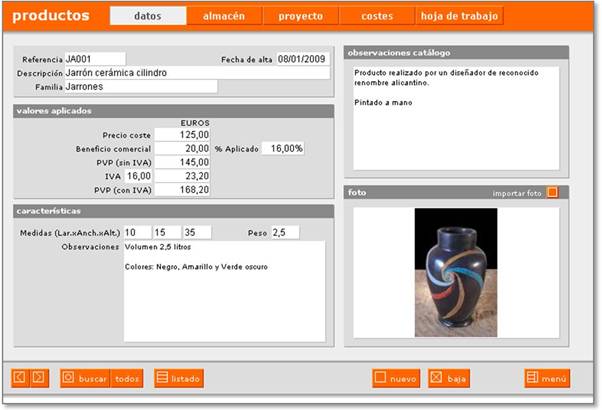Click the Precio coste value field
Viewport: 602px width, 410px height.
182,134
